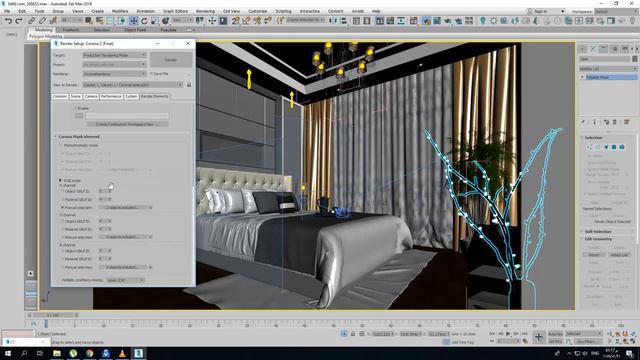Viewport: 640px width, 360px height.
Task: Activate the Select Object tool
Action: pos(89,20)
